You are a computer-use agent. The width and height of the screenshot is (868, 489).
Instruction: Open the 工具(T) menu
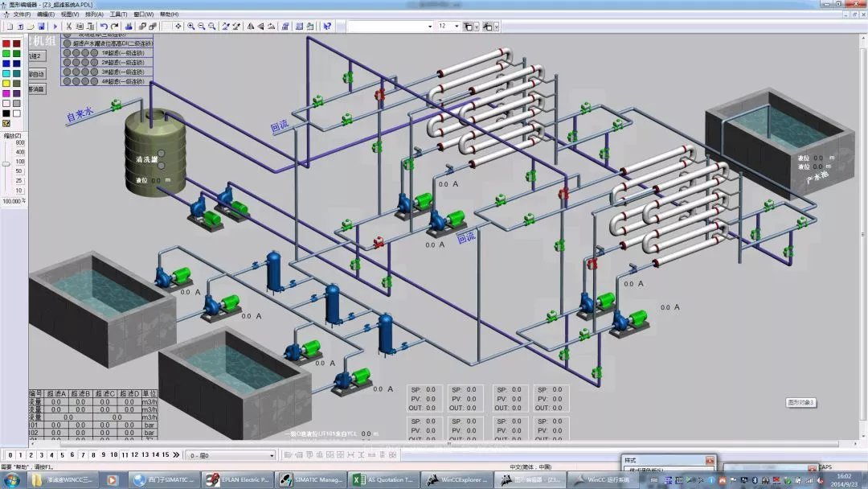[x=118, y=14]
